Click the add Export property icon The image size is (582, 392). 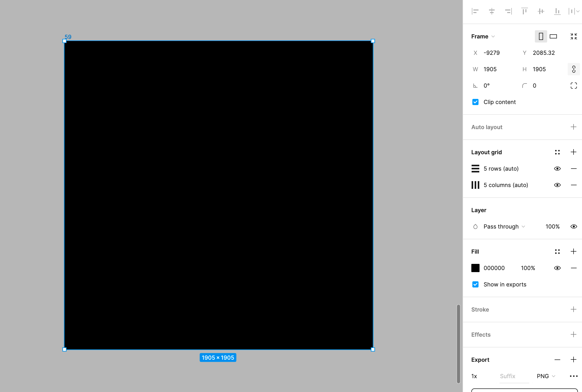click(573, 360)
